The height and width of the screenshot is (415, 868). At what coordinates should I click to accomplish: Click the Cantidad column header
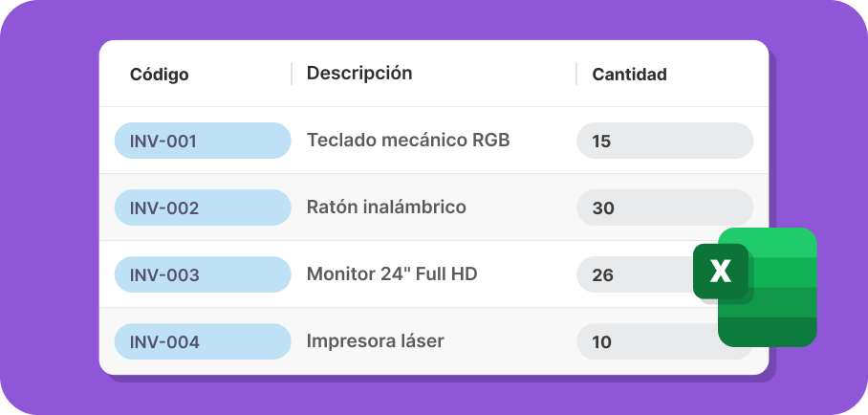pyautogui.click(x=629, y=75)
